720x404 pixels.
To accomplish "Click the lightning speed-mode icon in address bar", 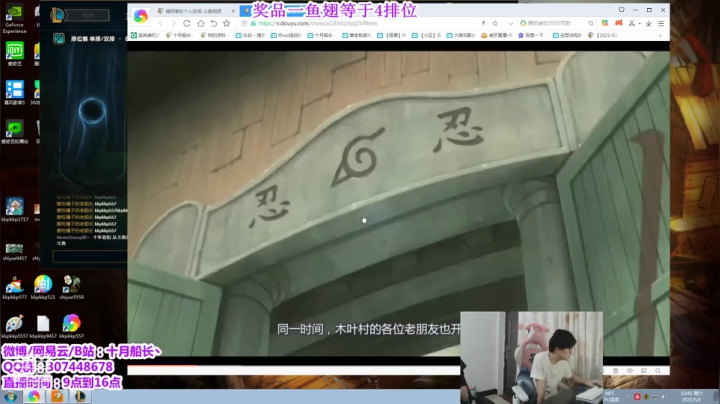I will (483, 23).
